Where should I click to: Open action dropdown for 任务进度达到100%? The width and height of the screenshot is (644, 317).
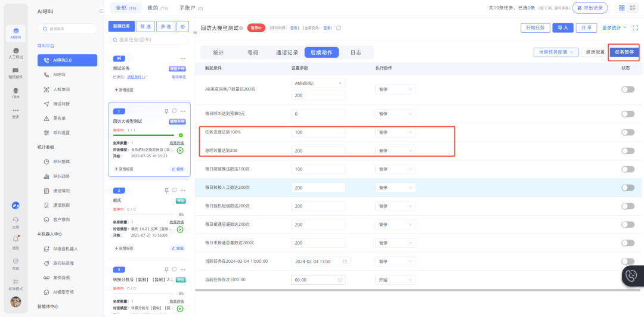coord(395,132)
